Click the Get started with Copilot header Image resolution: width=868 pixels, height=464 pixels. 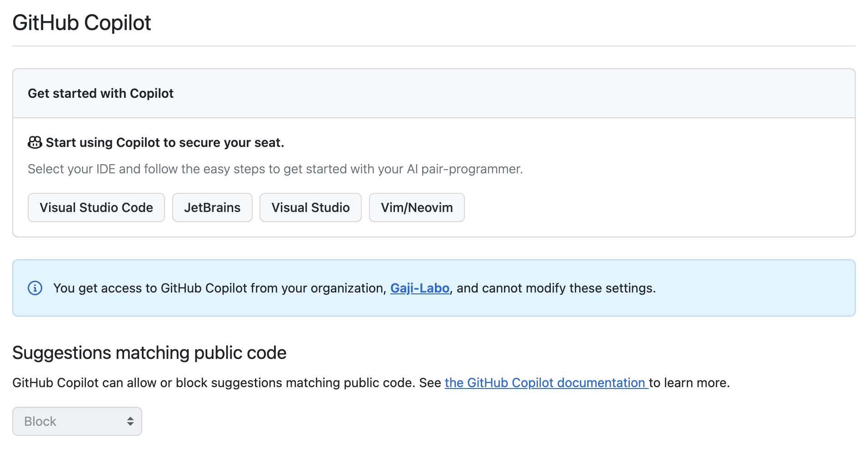(100, 93)
